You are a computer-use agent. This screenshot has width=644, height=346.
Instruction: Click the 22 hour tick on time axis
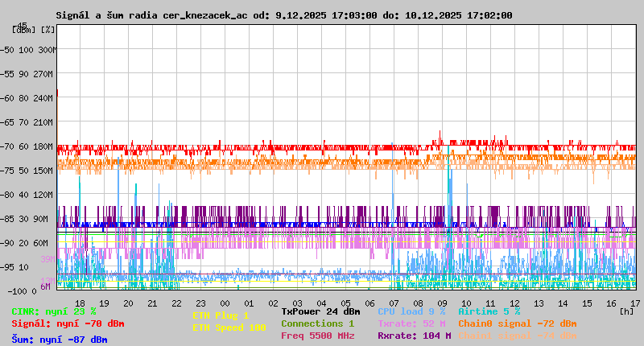click(176, 303)
